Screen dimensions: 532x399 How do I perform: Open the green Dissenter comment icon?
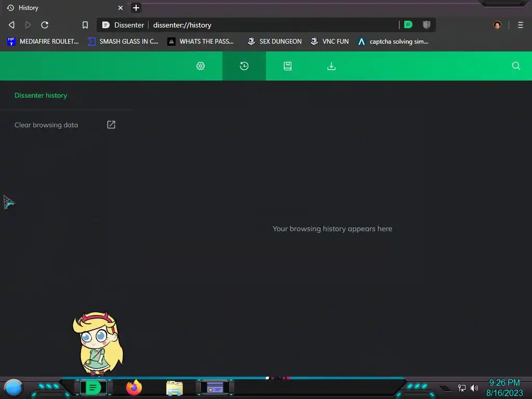click(x=408, y=25)
